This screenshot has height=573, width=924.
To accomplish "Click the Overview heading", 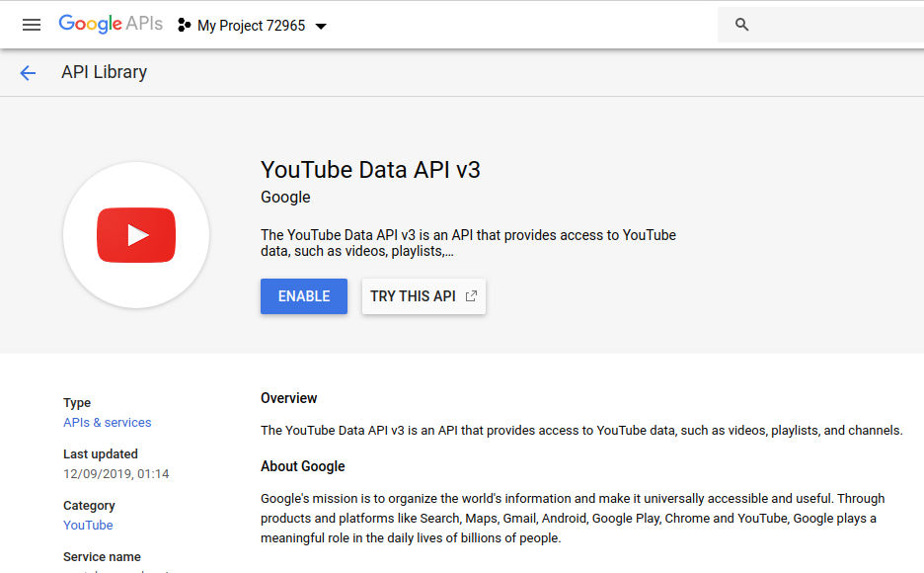I will coord(288,398).
